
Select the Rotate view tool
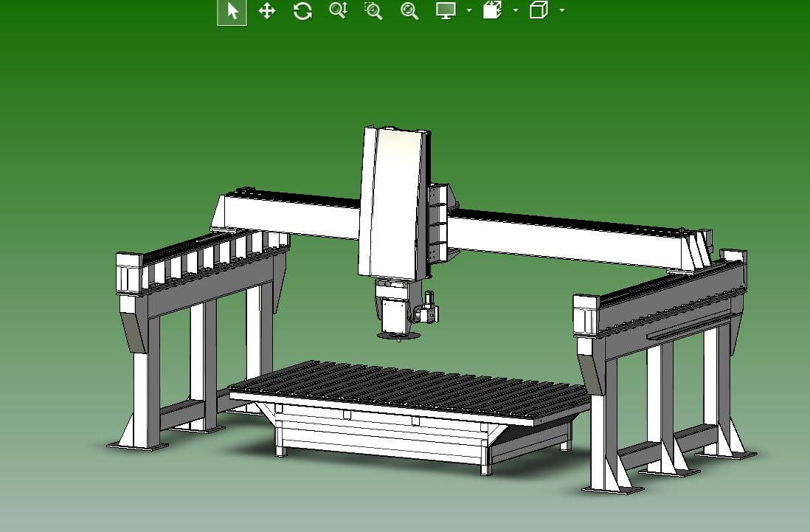coord(302,11)
